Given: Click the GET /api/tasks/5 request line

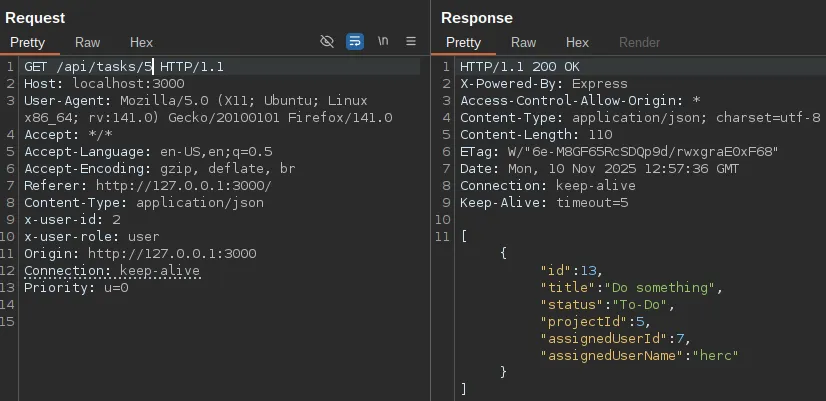Looking at the screenshot, I should pyautogui.click(x=88, y=66).
